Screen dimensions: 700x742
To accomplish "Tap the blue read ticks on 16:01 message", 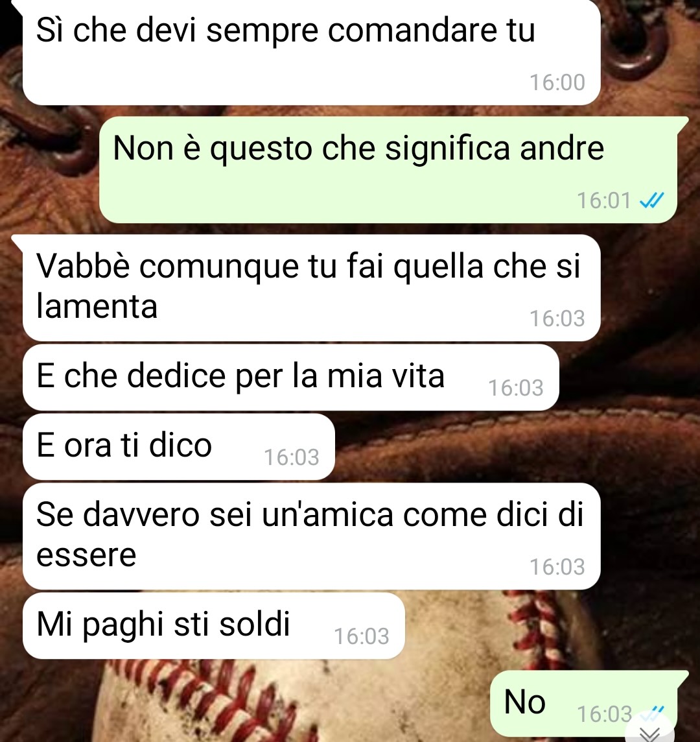I will pyautogui.click(x=652, y=200).
